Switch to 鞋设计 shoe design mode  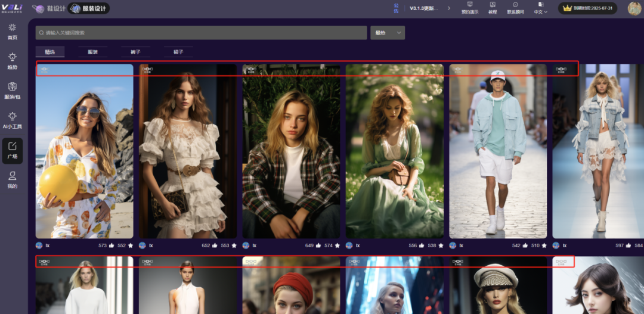tap(49, 8)
